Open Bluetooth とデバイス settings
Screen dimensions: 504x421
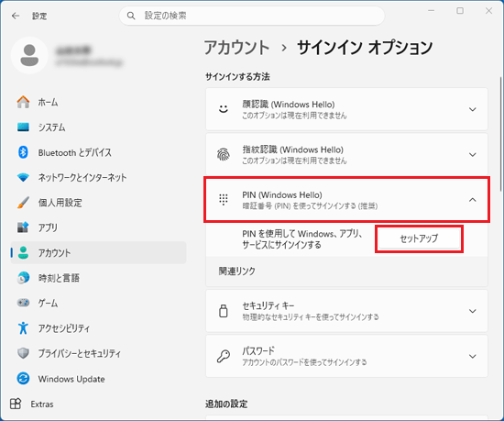tap(98, 152)
